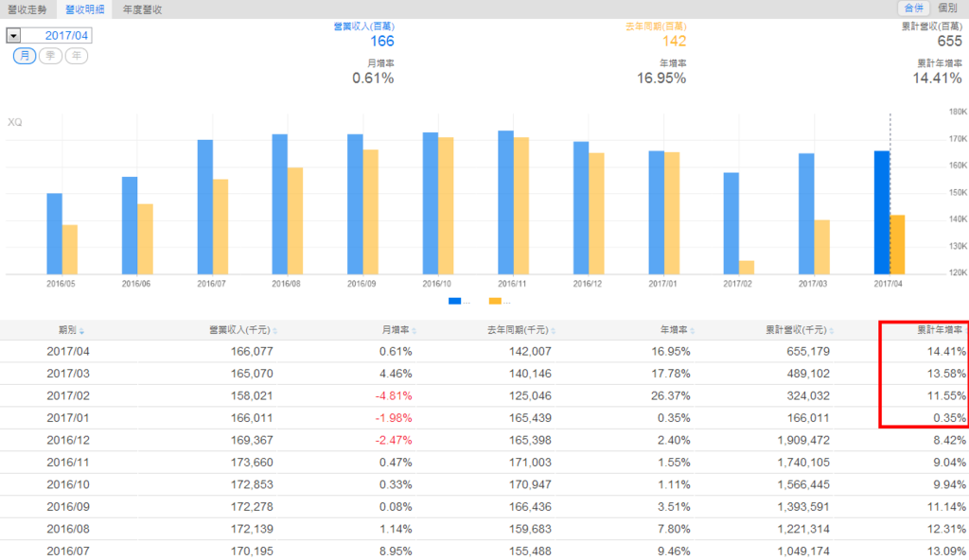
Task: Select the orange prior-year bar for 2017/02
Action: [747, 268]
